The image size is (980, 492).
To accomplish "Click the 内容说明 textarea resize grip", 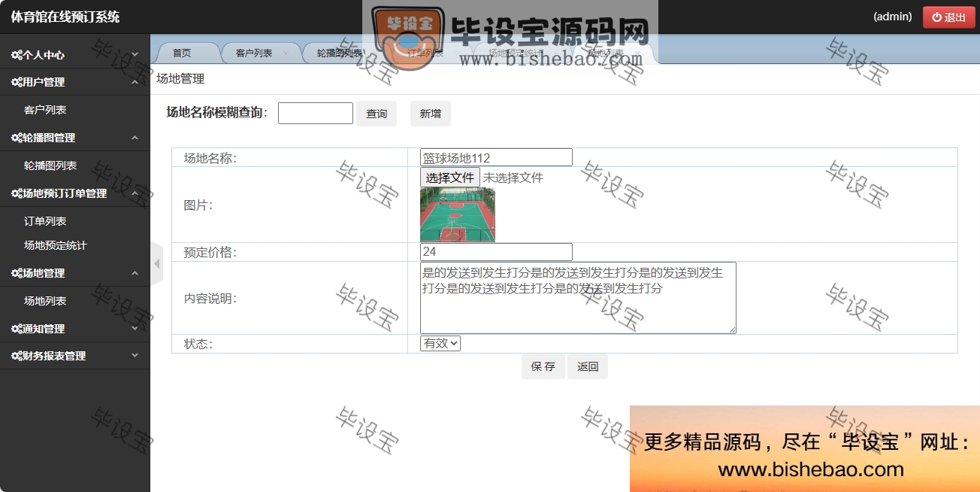I will pyautogui.click(x=732, y=330).
